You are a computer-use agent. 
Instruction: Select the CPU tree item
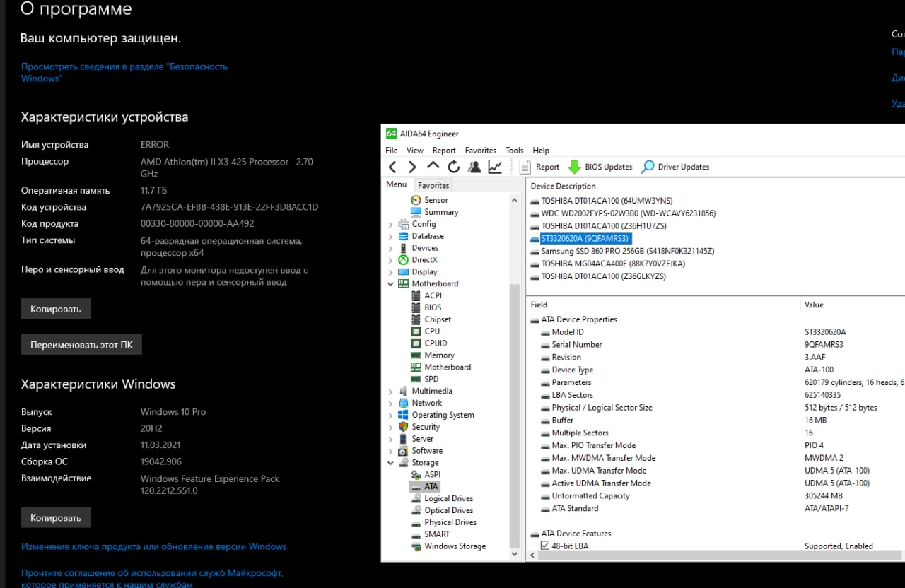click(x=426, y=331)
